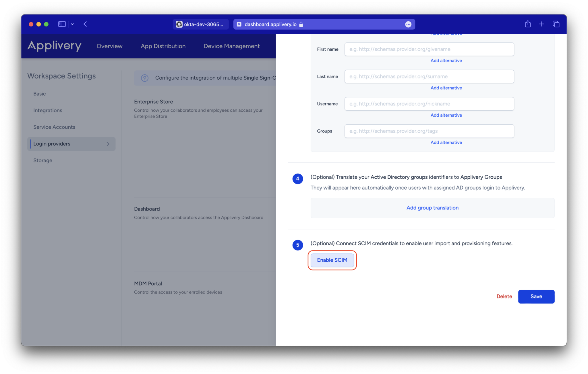The image size is (588, 374).
Task: Save the login provider configuration
Action: (536, 296)
